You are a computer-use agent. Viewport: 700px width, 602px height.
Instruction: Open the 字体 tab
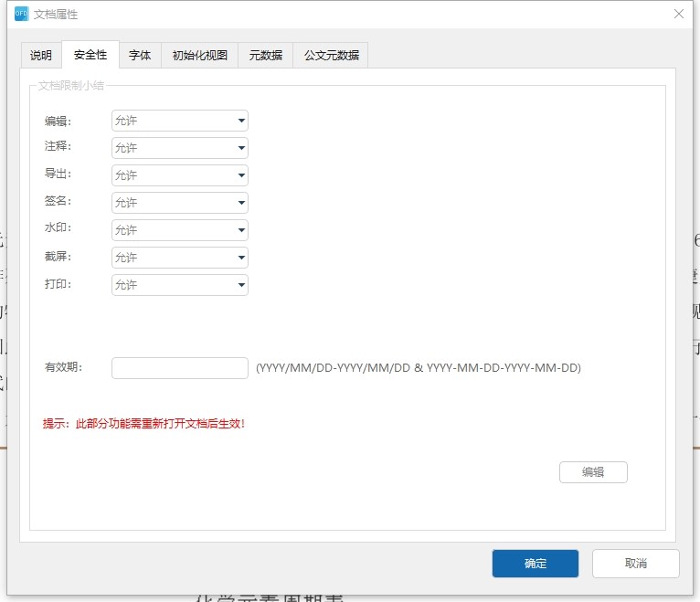pos(140,55)
